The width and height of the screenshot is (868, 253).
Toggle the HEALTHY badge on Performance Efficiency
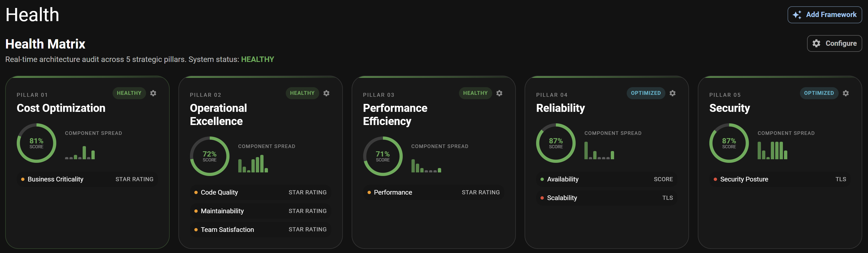pos(475,93)
